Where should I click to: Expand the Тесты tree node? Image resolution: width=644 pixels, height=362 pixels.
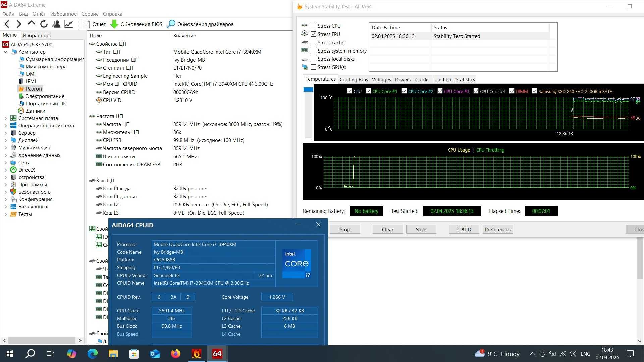[5, 214]
